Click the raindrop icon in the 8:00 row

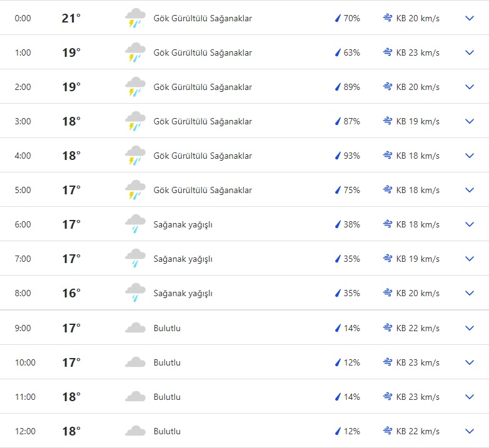click(x=338, y=293)
